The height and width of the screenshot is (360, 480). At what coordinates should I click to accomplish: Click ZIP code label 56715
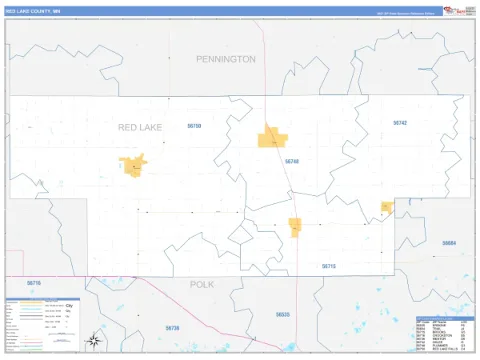click(x=329, y=266)
